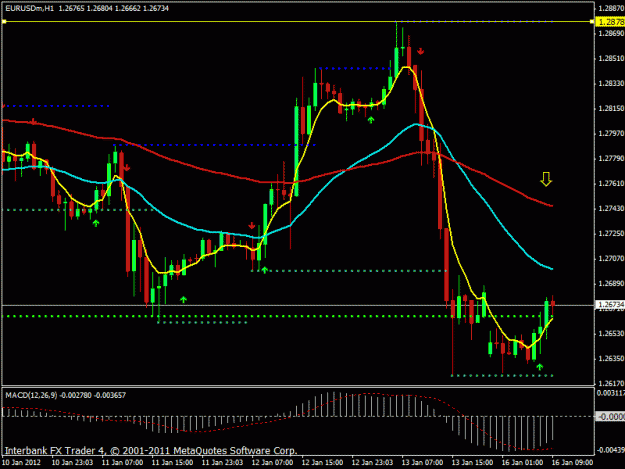Image resolution: width=625 pixels, height=469 pixels.
Task: Click the 1.26890 price axis label
Action: [611, 284]
